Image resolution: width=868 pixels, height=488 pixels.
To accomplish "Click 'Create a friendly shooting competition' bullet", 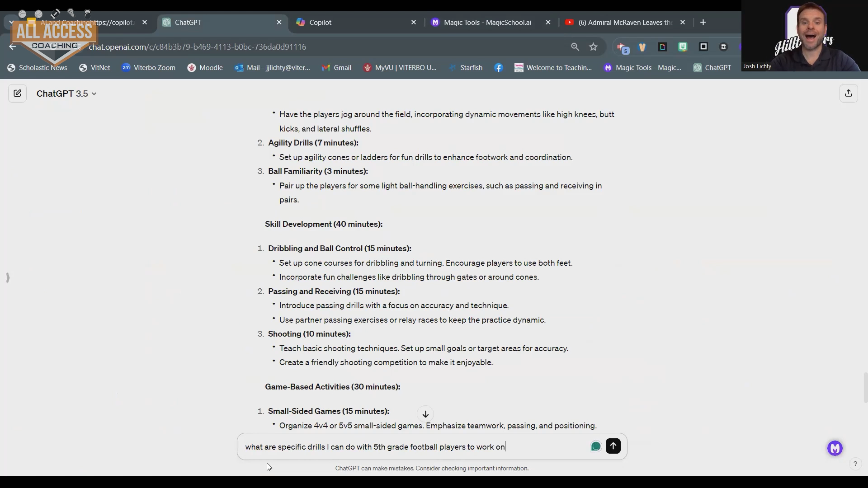I will [x=386, y=362].
